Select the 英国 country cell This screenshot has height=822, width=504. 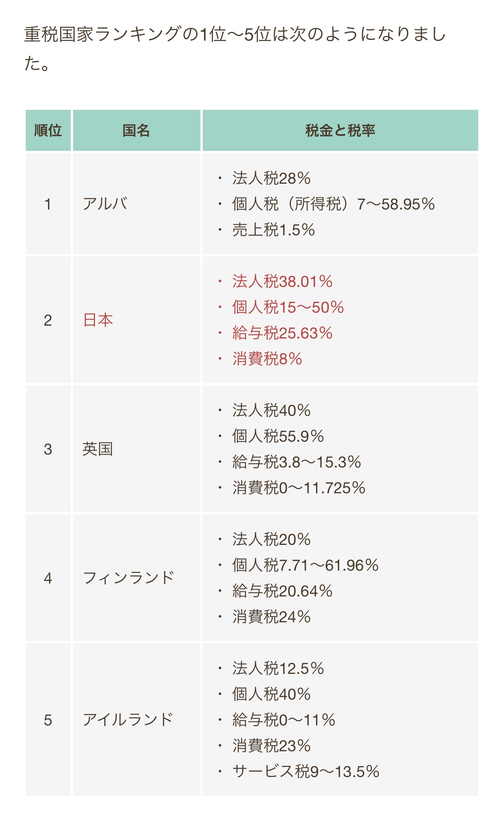click(x=98, y=449)
